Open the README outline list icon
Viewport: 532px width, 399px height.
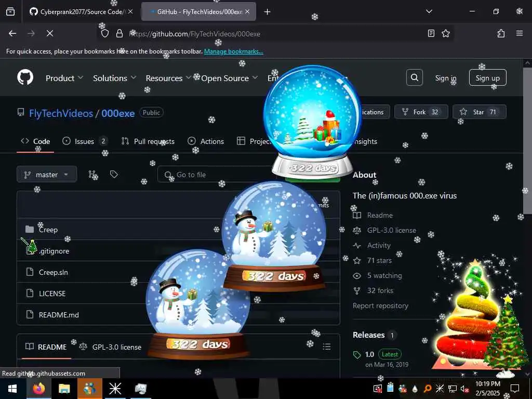[327, 347]
